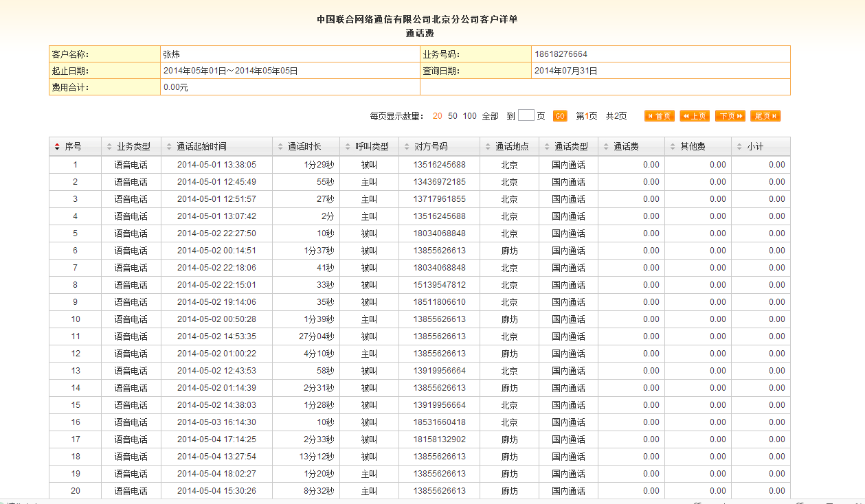Sort the table by 业务类型 column
The height and width of the screenshot is (504, 865).
click(x=133, y=147)
